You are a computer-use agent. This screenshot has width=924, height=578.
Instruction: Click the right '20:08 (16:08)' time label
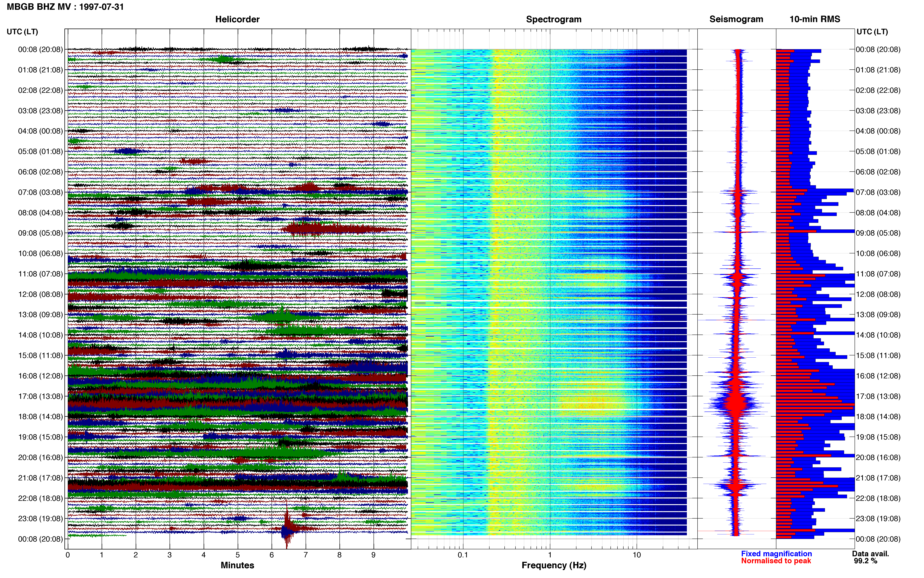tap(878, 458)
